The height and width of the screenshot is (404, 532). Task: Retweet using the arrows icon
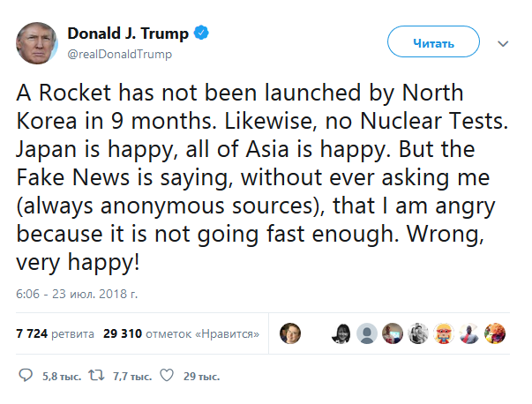tap(98, 377)
